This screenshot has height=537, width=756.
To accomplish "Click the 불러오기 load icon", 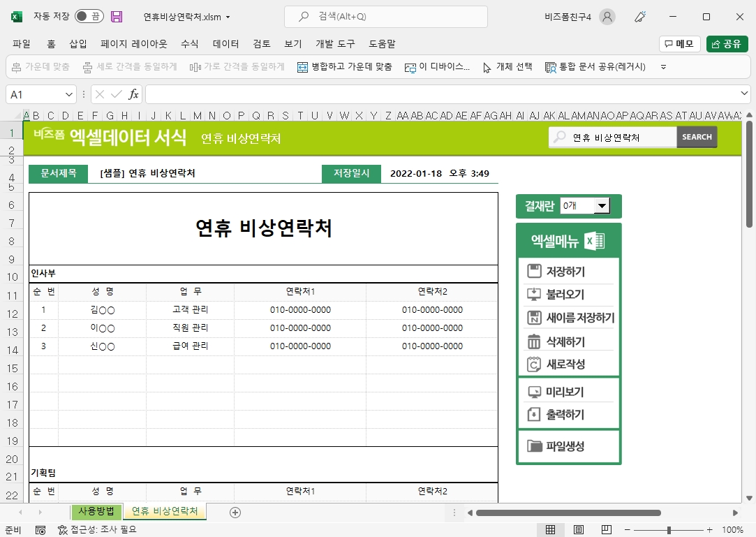I will (x=535, y=295).
